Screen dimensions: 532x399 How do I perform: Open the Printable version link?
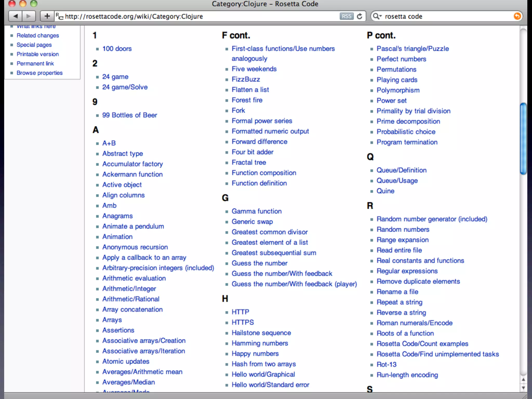coord(38,54)
